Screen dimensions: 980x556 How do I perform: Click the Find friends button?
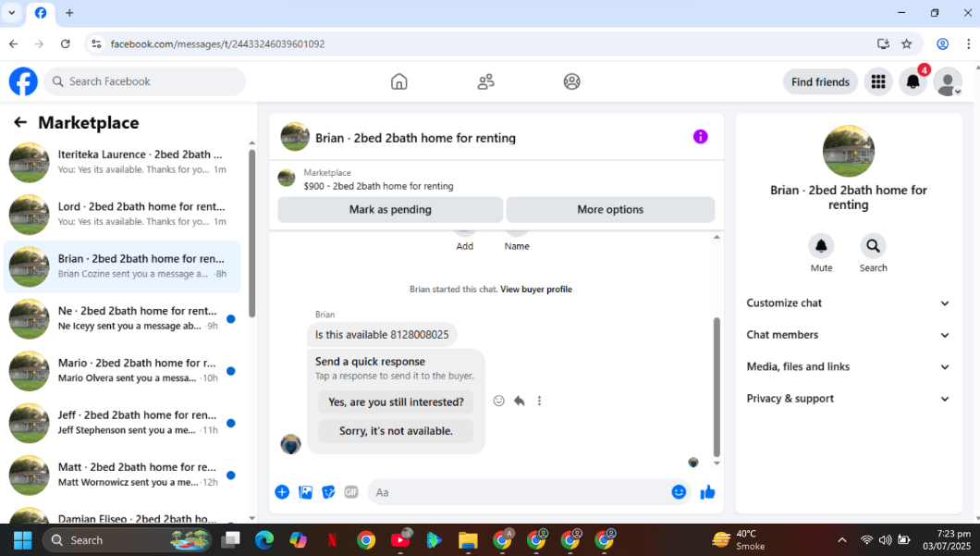pos(820,82)
